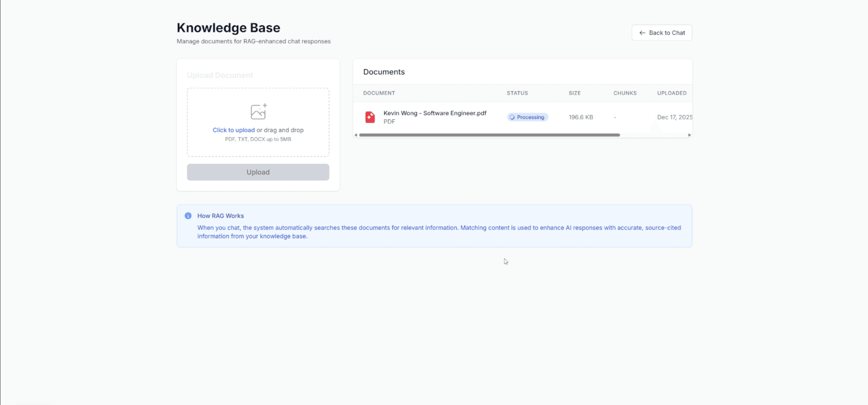Click the Processing spinner icon
The height and width of the screenshot is (405, 868).
click(512, 117)
